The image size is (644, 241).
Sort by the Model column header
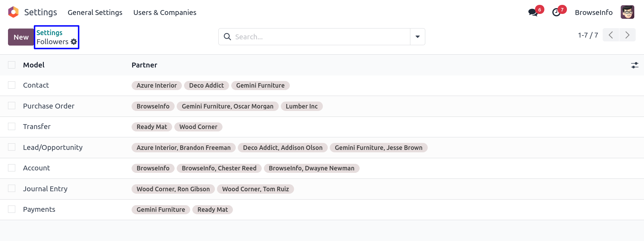pos(34,65)
